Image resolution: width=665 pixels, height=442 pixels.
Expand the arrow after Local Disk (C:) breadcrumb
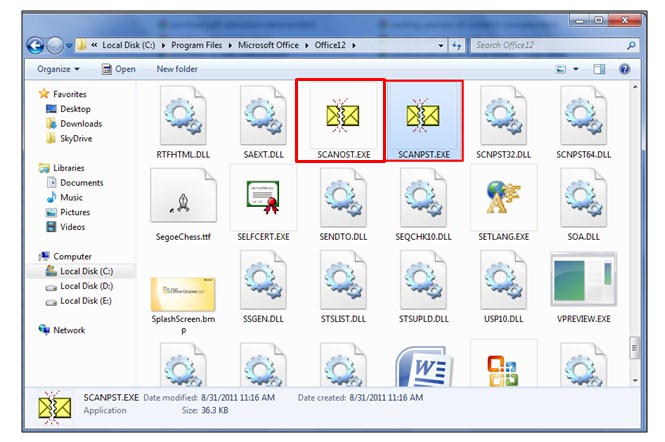(163, 45)
